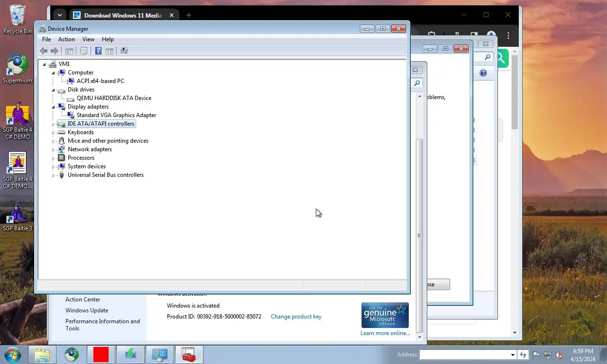This screenshot has height=364, width=607.
Task: Click the Processors category icon
Action: click(61, 158)
